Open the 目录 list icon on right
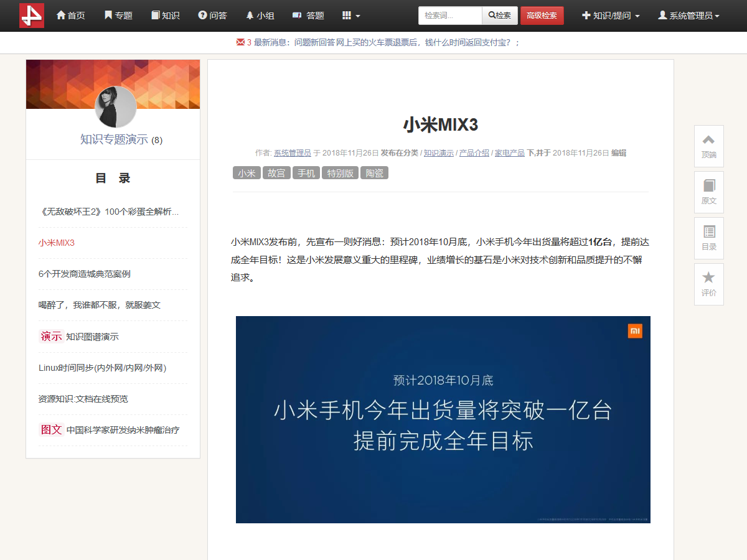Viewport: 747px width, 560px height. [708, 238]
